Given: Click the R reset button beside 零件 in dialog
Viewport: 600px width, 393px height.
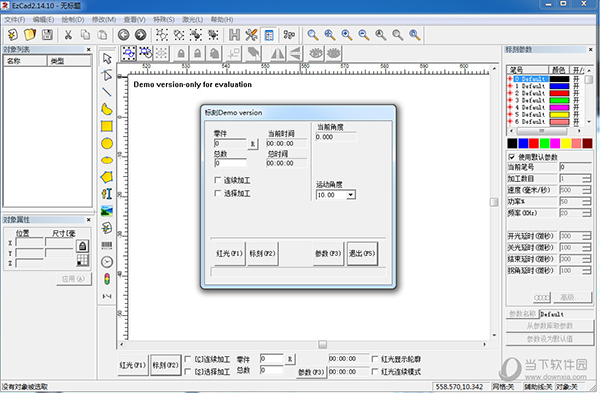Looking at the screenshot, I should (253, 144).
